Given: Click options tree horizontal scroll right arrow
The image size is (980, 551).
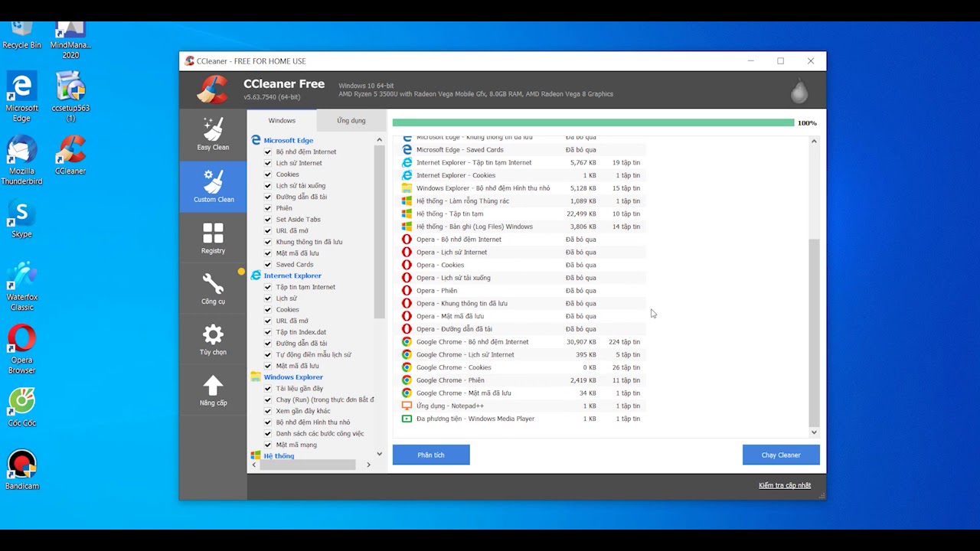Looking at the screenshot, I should (368, 465).
